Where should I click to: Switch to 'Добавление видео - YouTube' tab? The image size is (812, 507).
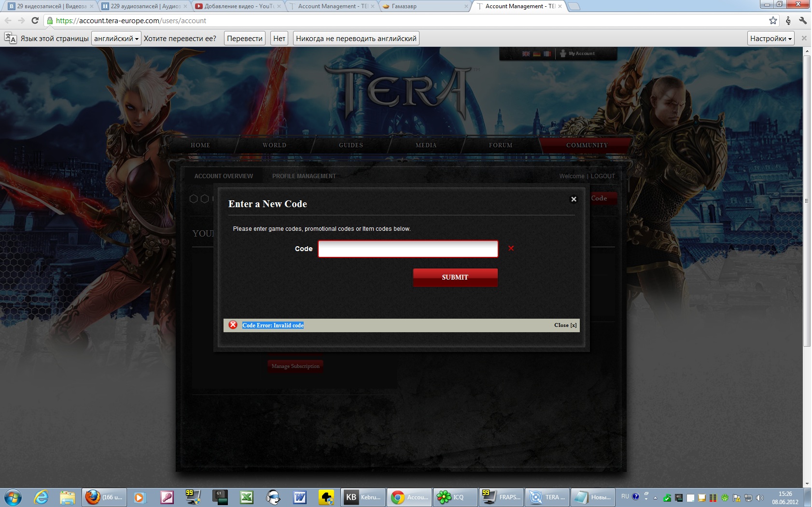point(238,6)
